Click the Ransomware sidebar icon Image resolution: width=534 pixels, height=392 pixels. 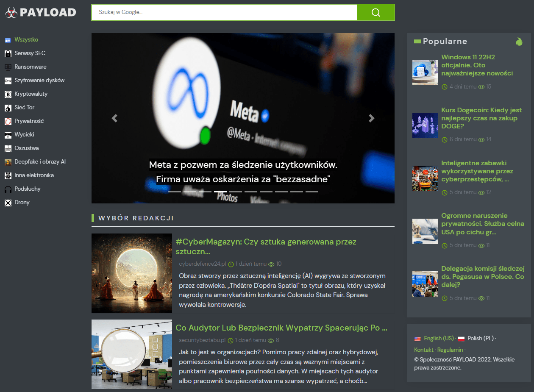point(8,67)
